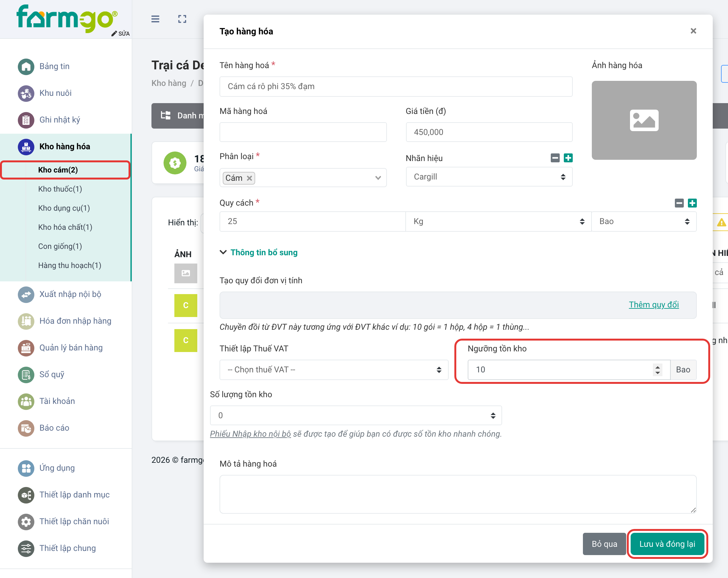The height and width of the screenshot is (578, 728).
Task: Open Ghi nhật ký sidebar icon
Action: point(26,120)
